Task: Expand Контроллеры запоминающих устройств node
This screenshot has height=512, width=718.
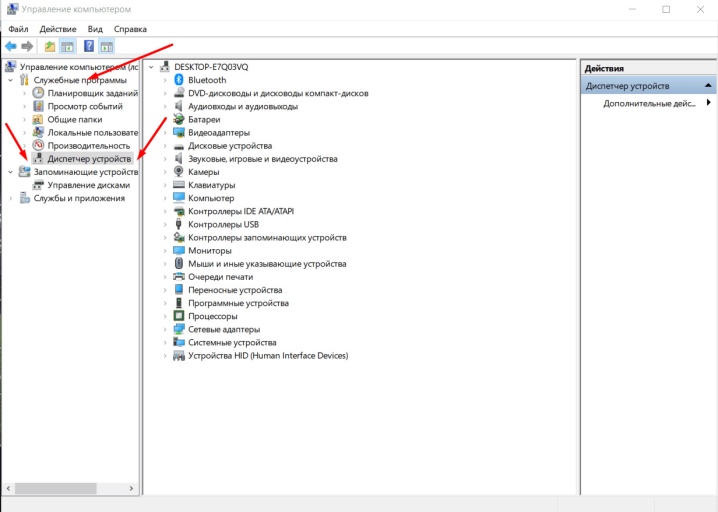Action: point(165,238)
